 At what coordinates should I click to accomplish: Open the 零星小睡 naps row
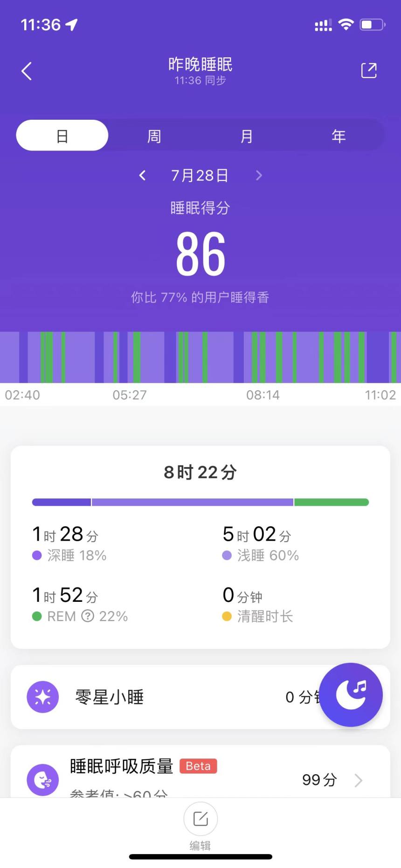(x=163, y=697)
